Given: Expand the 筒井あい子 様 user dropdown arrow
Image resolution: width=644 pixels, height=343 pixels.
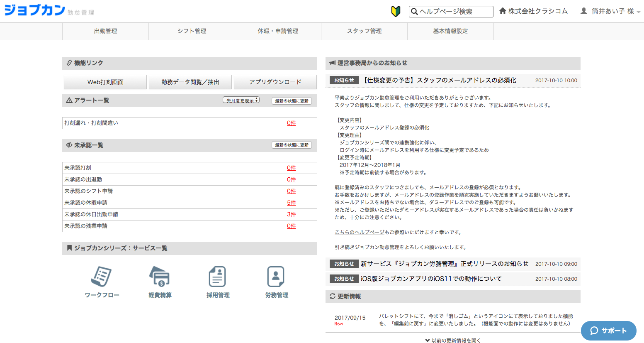Looking at the screenshot, I should tap(639, 12).
